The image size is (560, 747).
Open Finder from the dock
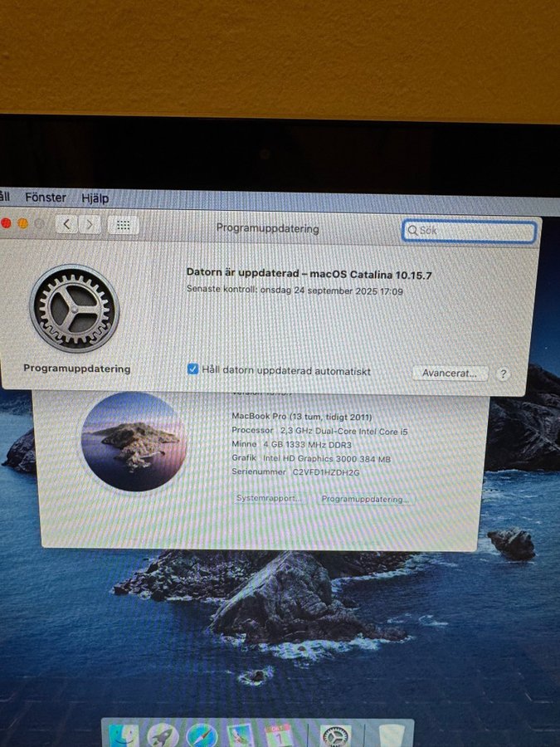tap(124, 736)
